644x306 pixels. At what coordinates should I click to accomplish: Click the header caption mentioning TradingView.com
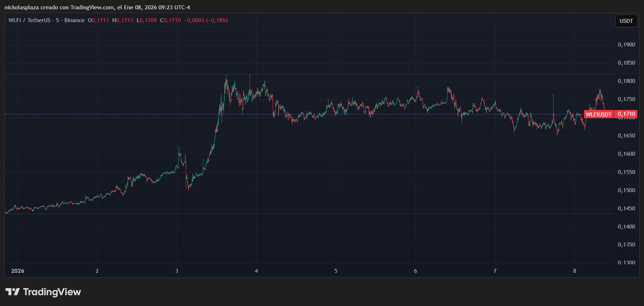point(97,7)
